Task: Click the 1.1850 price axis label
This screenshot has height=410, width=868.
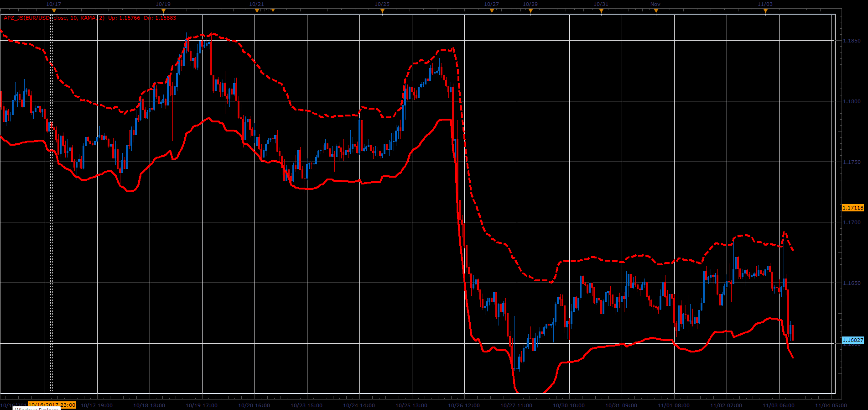Action: [852, 41]
